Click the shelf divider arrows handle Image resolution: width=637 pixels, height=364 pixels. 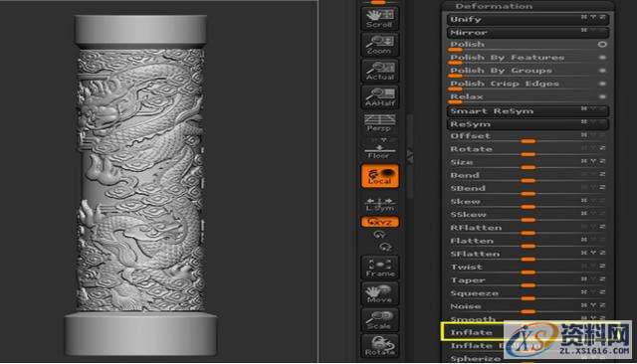(x=410, y=156)
